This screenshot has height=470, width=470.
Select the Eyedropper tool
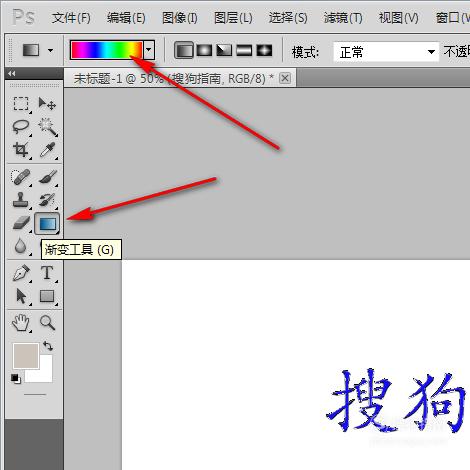[47, 149]
